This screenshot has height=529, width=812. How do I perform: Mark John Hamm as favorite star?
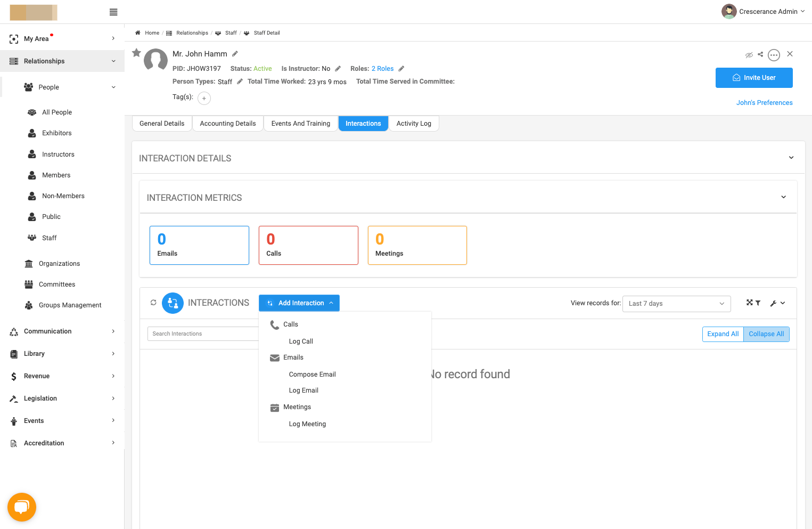point(137,53)
